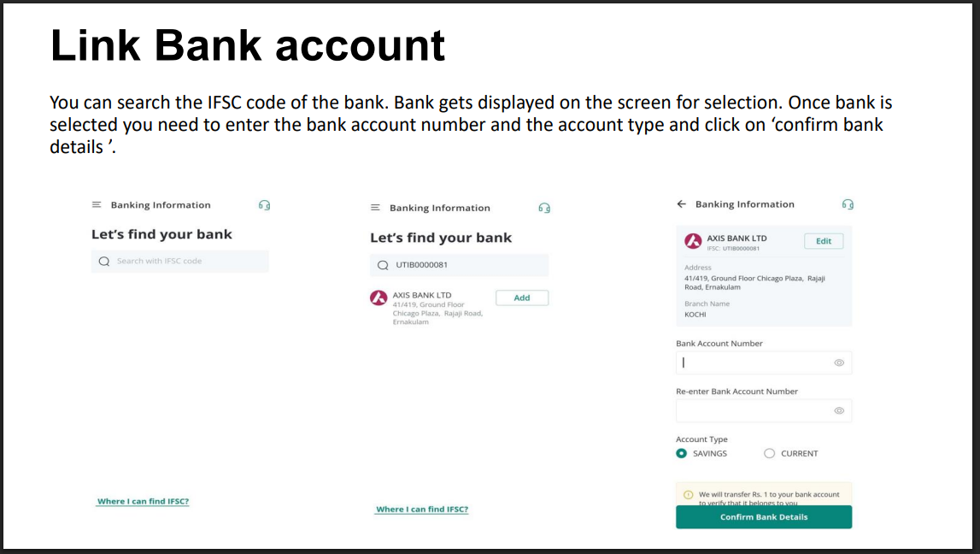Click the back arrow beside Banking Information
The image size is (980, 554).
681,204
